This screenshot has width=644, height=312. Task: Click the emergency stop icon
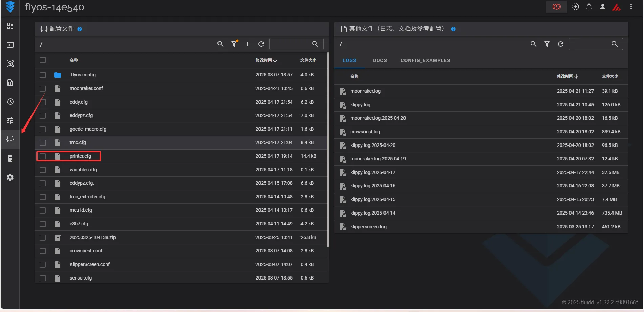click(x=556, y=7)
